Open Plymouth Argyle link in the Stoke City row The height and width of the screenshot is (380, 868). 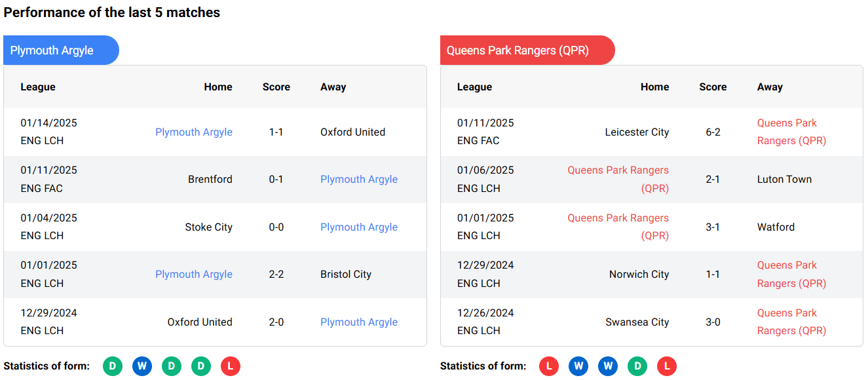tap(358, 227)
